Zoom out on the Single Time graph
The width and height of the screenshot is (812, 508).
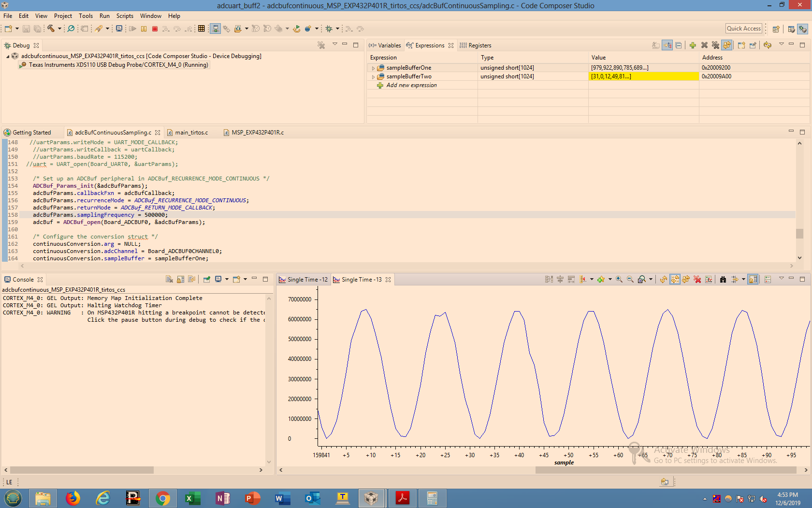coord(630,279)
